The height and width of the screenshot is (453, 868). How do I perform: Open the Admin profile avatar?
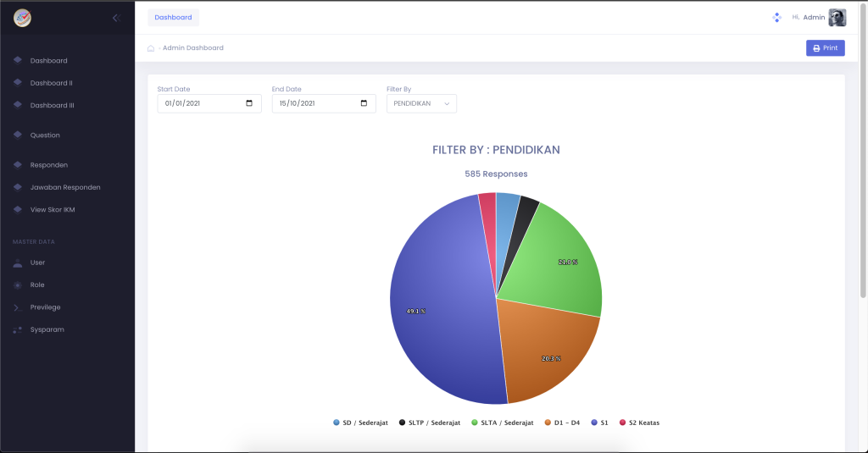[x=837, y=17]
